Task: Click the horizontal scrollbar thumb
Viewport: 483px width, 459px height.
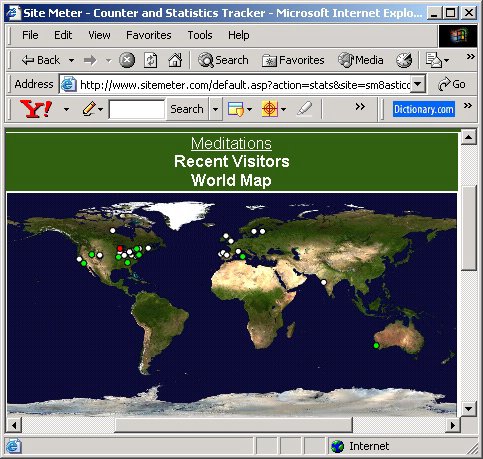Action: pos(234,425)
